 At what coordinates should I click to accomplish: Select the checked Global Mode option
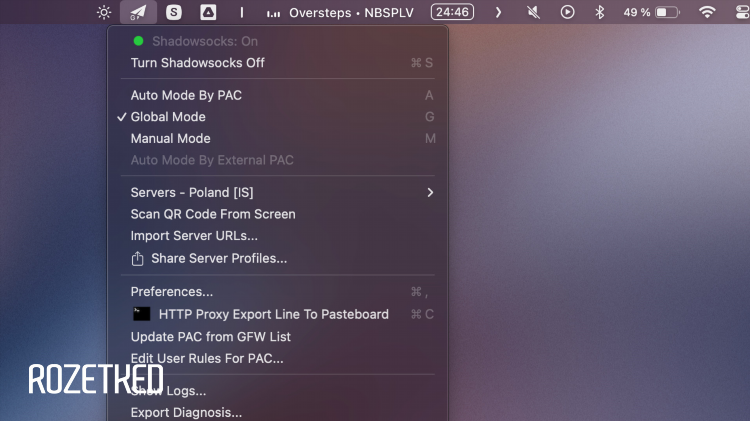(x=278, y=117)
